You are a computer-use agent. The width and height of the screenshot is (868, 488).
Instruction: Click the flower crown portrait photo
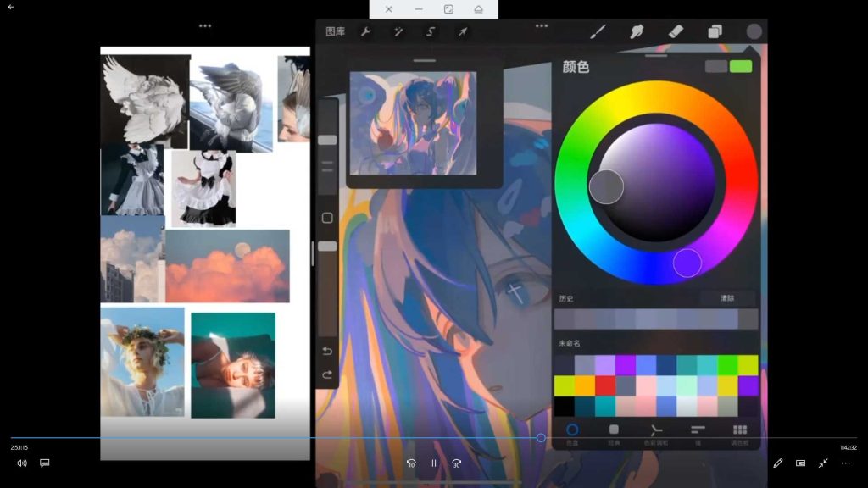(x=142, y=362)
